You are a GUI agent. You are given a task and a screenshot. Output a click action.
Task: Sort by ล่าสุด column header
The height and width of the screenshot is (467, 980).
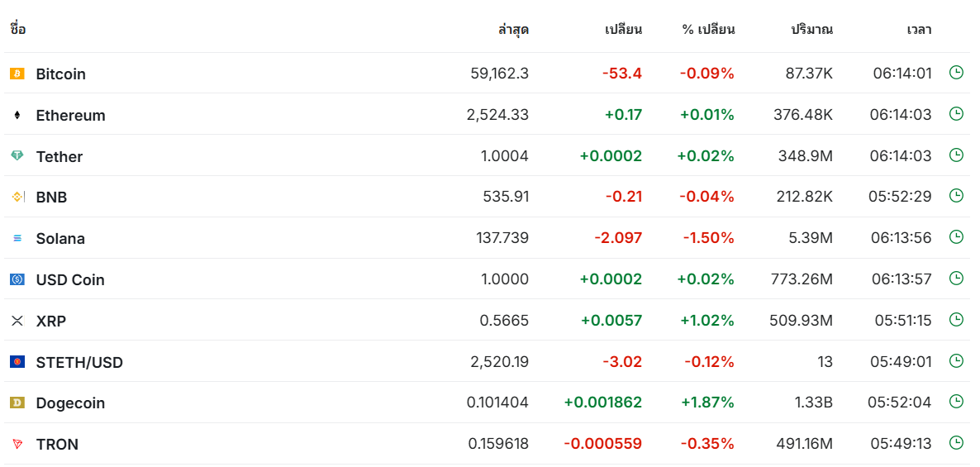513,30
